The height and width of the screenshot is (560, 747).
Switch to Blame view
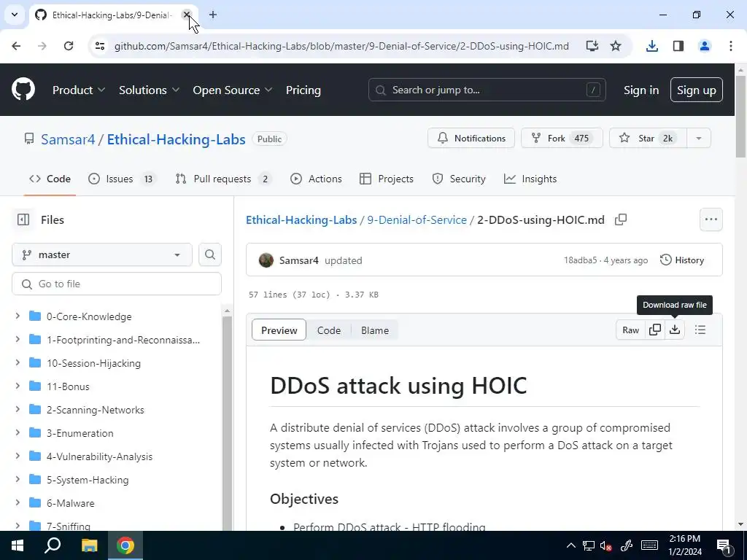click(375, 330)
